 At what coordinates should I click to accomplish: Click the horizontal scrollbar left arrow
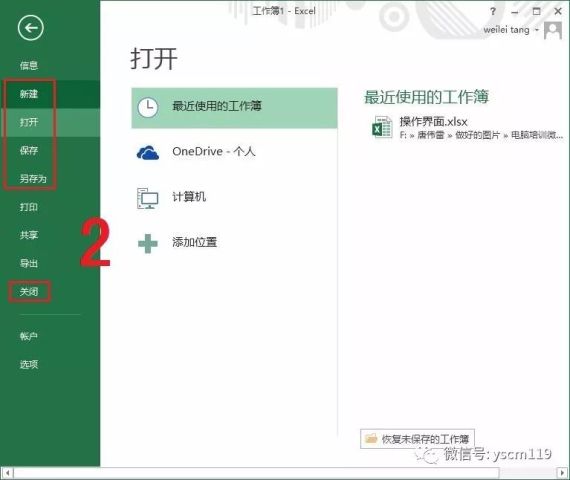pos(8,473)
